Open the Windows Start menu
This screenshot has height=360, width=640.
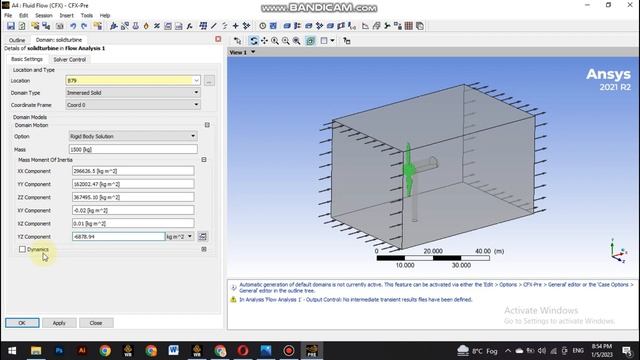tap(12, 351)
